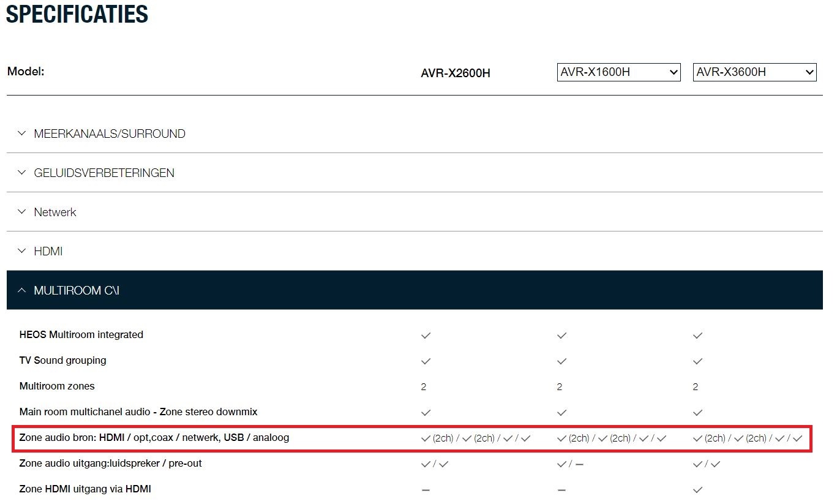
Task: Click Multiroom zones value 2 for AVR-X2600H
Action: pos(424,387)
